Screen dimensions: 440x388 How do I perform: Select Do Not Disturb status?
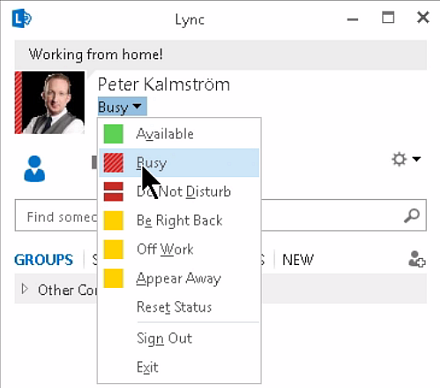[x=179, y=192]
